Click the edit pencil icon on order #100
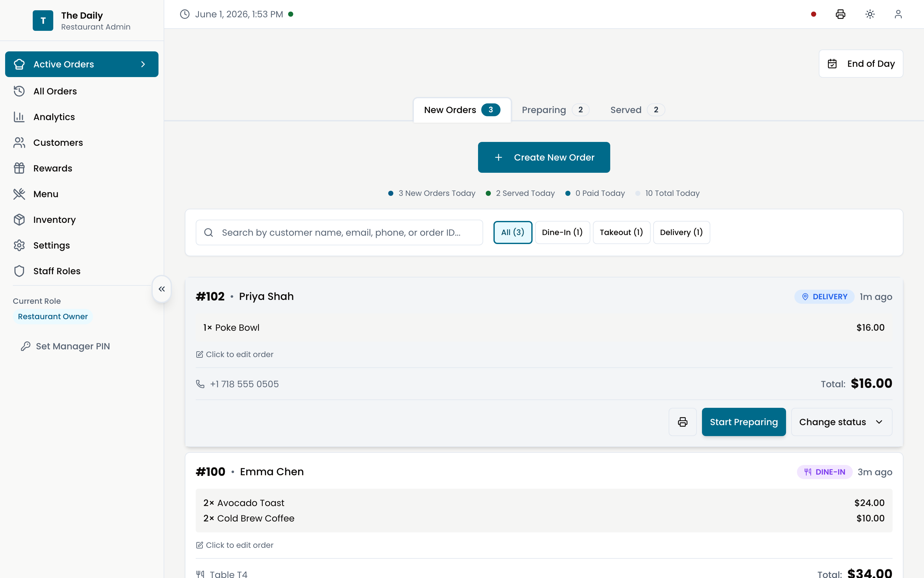Image resolution: width=924 pixels, height=578 pixels. [x=200, y=545]
